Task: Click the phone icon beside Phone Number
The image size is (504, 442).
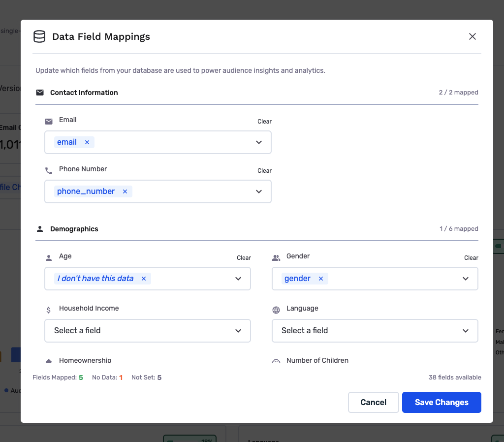Action: tap(49, 171)
